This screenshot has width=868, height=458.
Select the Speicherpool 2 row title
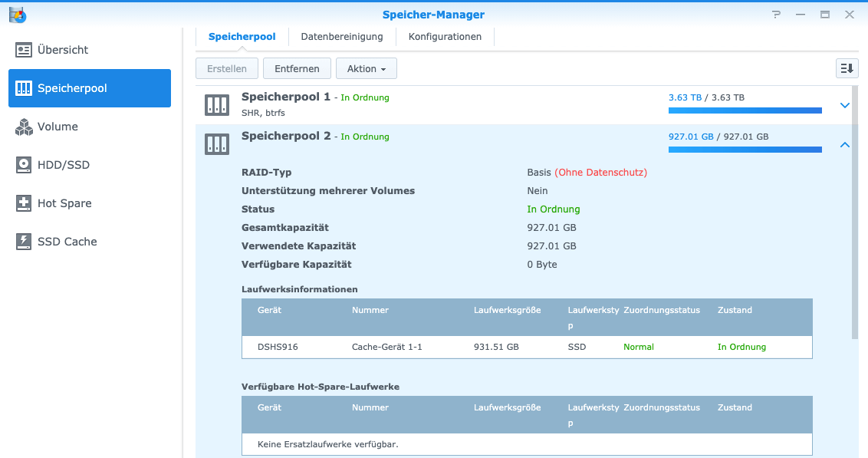click(x=286, y=137)
